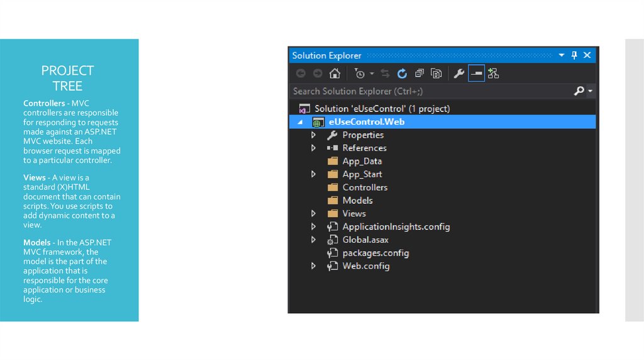Image resolution: width=644 pixels, height=361 pixels.
Task: Select the Views folder label
Action: (354, 214)
